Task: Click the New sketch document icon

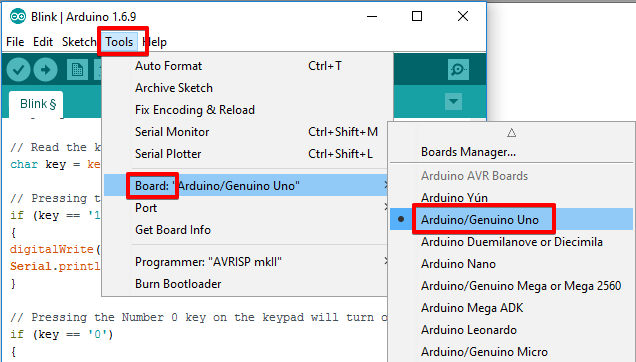Action: pos(77,70)
